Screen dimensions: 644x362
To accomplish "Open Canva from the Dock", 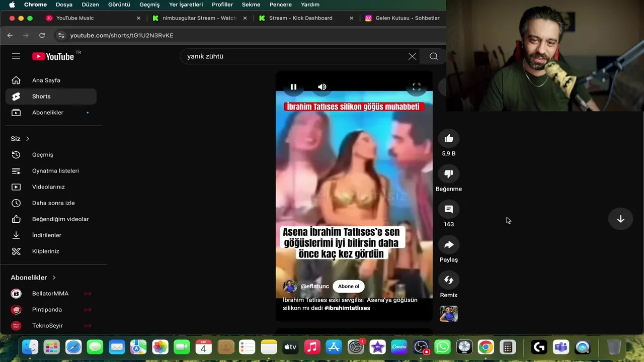I will [x=399, y=347].
